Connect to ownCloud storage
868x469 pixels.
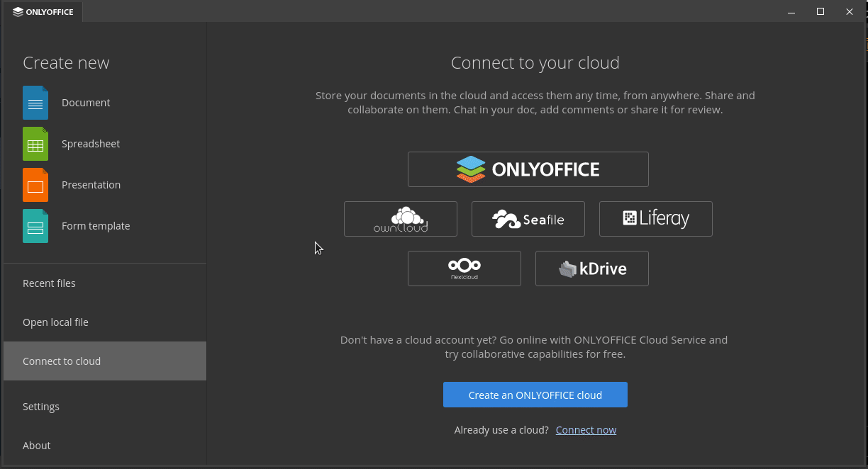400,219
